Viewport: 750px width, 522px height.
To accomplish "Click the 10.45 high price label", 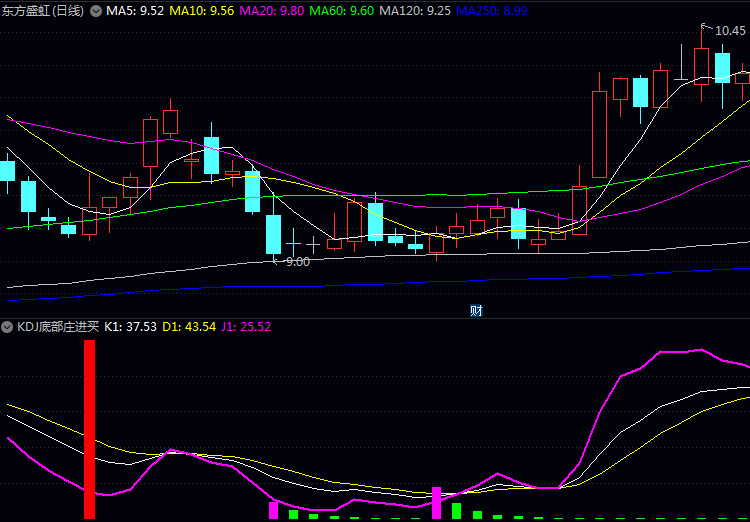I will [730, 31].
